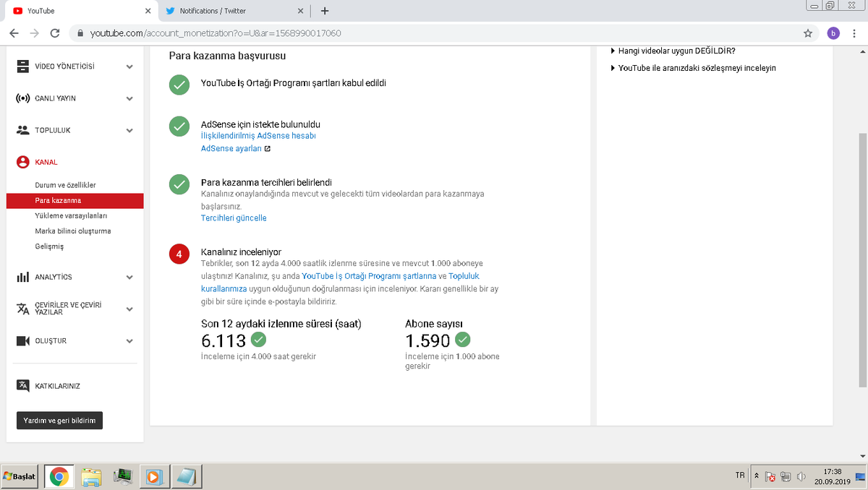Switch to the YouTube browser tab
This screenshot has width=868, height=490.
[80, 11]
